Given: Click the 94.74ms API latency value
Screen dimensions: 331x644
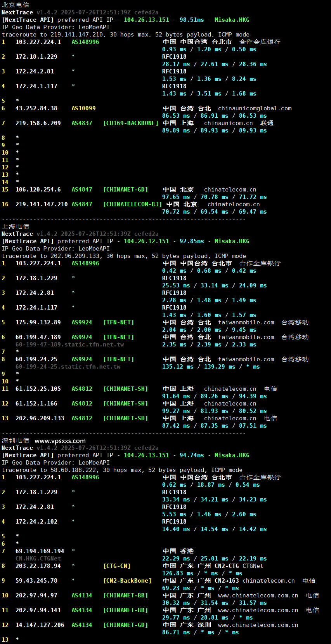Looking at the screenshot, I should (192, 455).
